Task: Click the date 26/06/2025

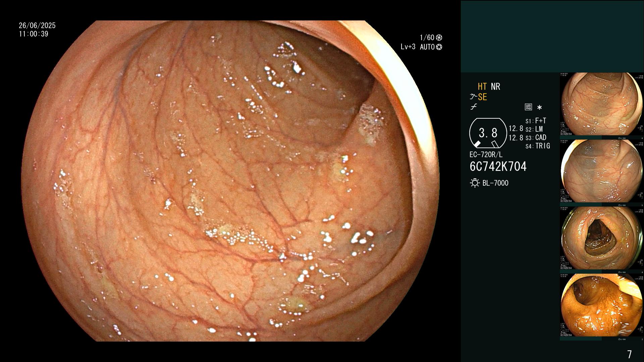Action: click(x=37, y=25)
